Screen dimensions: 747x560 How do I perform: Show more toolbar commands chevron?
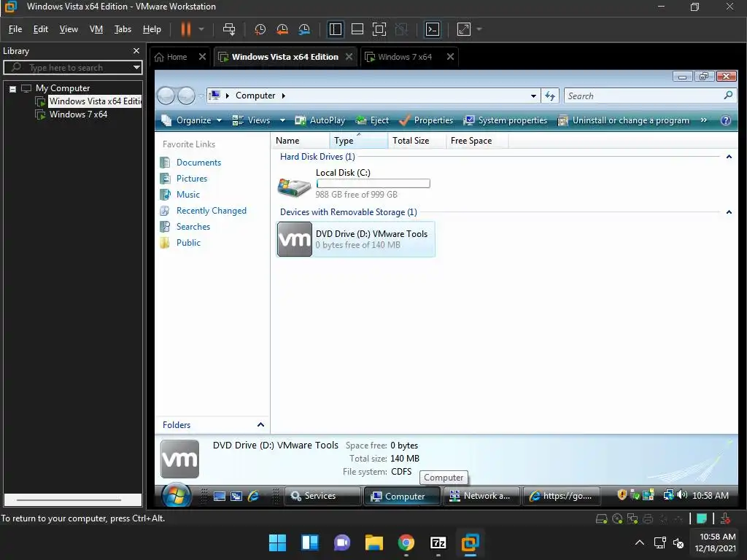point(704,120)
